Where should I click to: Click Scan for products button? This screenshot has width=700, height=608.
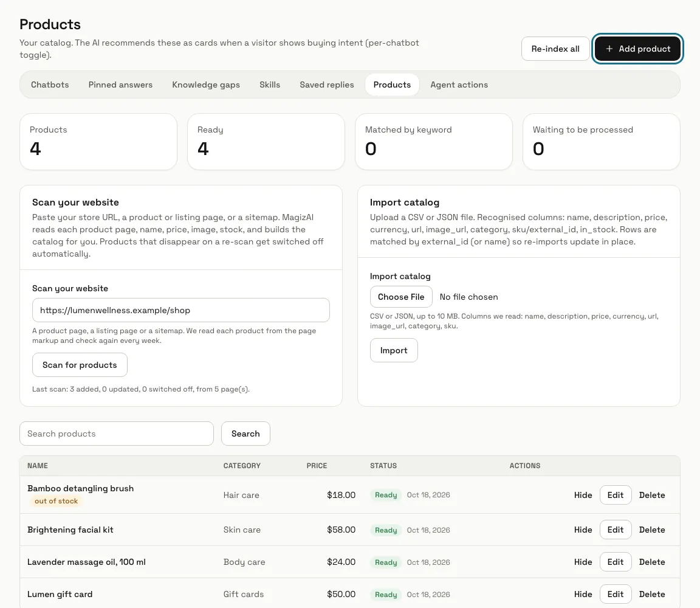click(x=80, y=365)
